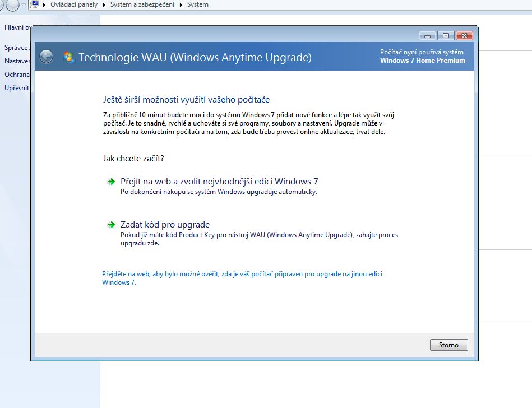The width and height of the screenshot is (532, 408).
Task: Click green arrow beside 'Přejít na web'
Action: [112, 182]
